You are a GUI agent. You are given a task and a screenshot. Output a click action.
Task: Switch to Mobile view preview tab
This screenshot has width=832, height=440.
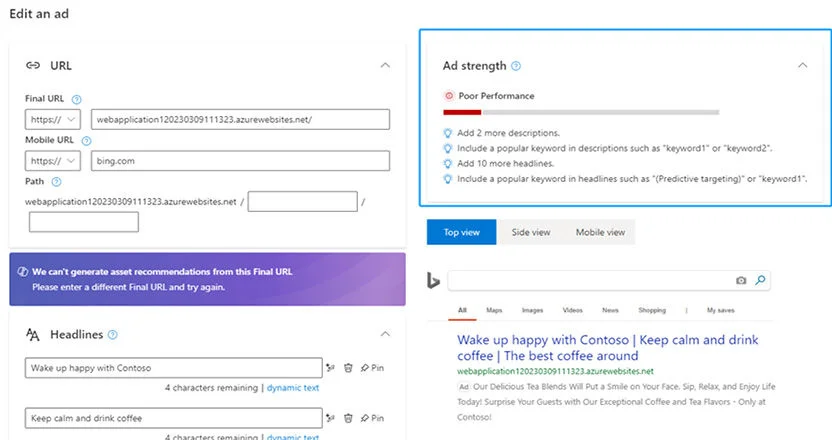600,232
